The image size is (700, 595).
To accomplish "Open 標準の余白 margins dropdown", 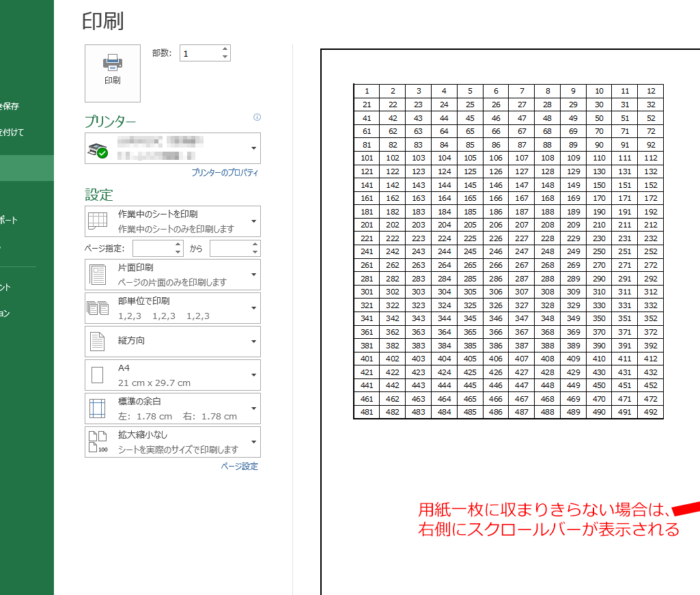I will tap(173, 409).
